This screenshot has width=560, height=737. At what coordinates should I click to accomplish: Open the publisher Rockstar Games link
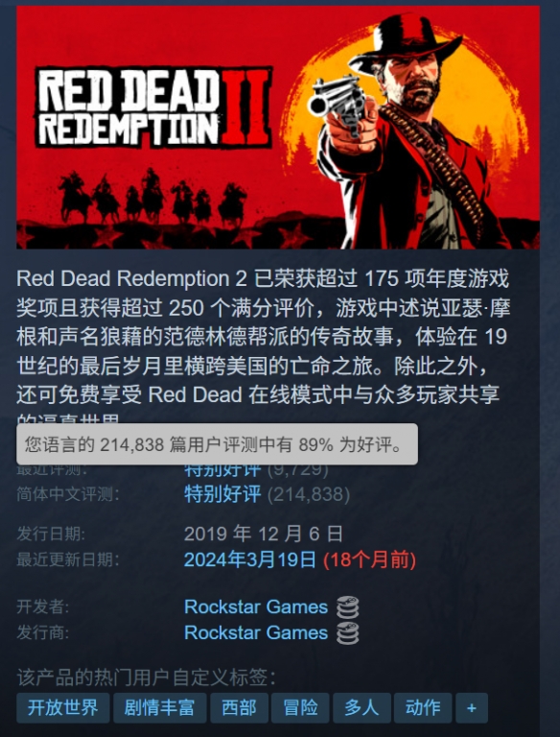[x=256, y=632]
